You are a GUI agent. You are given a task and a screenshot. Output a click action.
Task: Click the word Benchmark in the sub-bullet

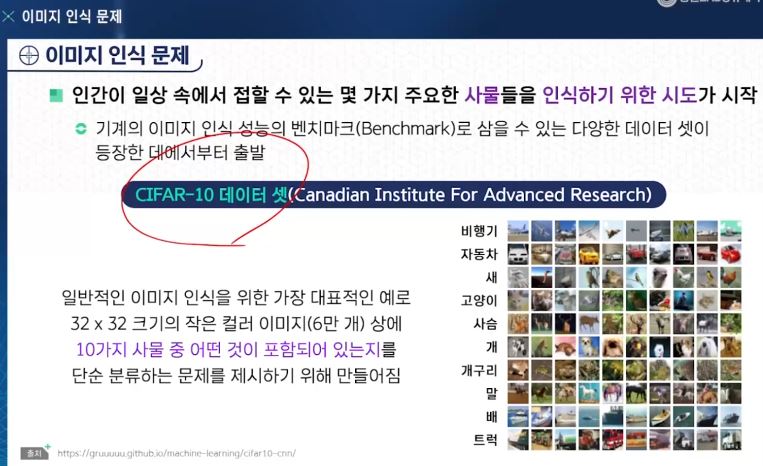pyautogui.click(x=407, y=129)
